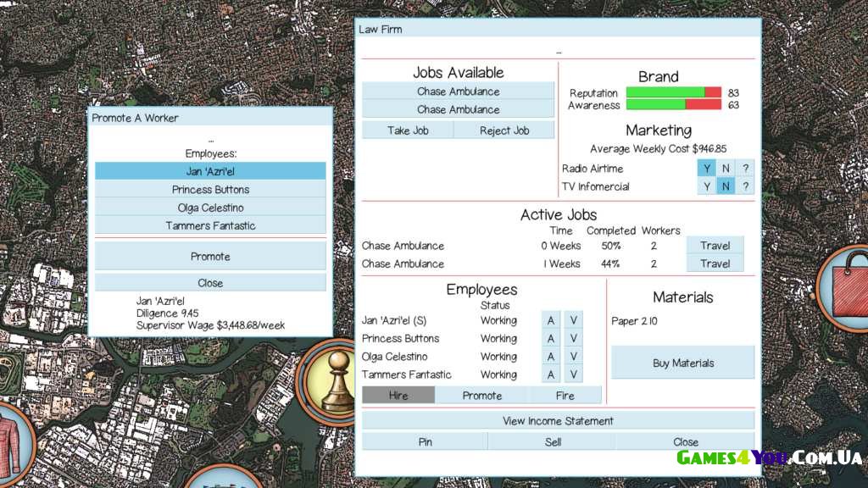Disable Radio Airtime with the N option
This screenshot has height=488, width=868.
pos(726,168)
